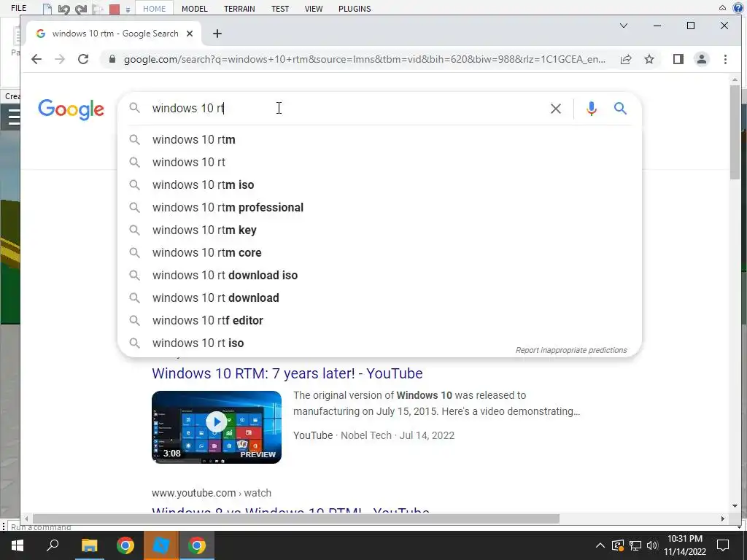This screenshot has width=747, height=560.
Task: Open notification center icon
Action: (x=723, y=545)
